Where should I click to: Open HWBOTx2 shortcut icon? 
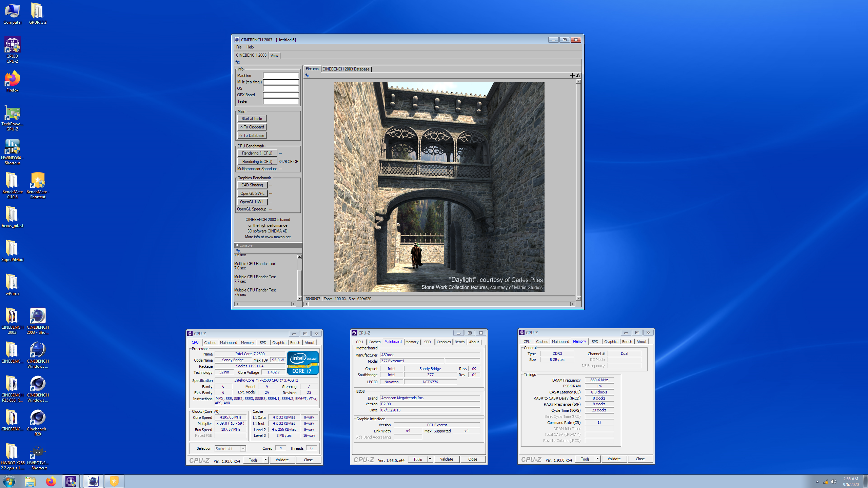point(38,456)
